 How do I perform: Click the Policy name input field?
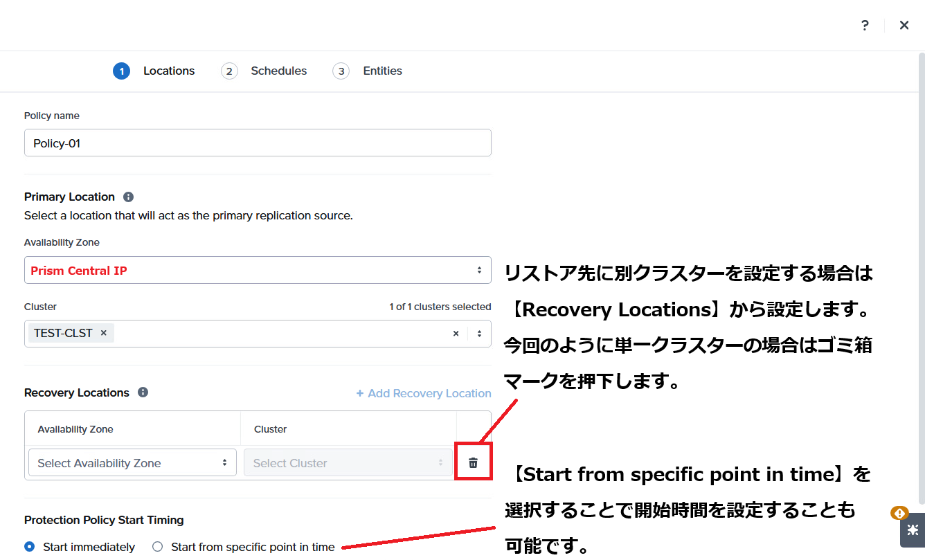click(258, 143)
